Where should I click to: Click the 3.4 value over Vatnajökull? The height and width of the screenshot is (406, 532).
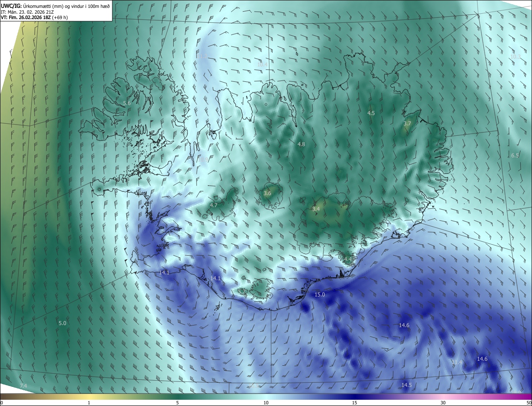316,209
